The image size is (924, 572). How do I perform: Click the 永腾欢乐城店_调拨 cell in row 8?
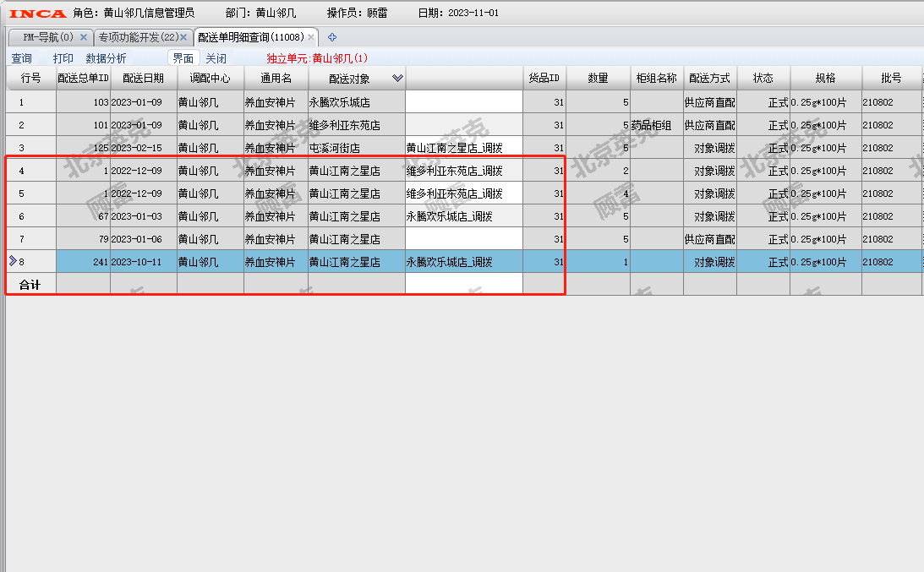[x=464, y=262]
